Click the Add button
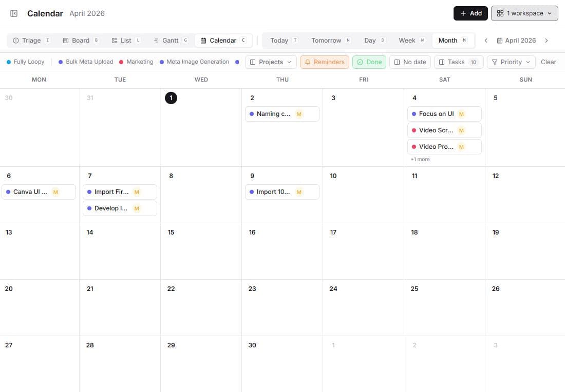The height and width of the screenshot is (392, 565). 470,13
